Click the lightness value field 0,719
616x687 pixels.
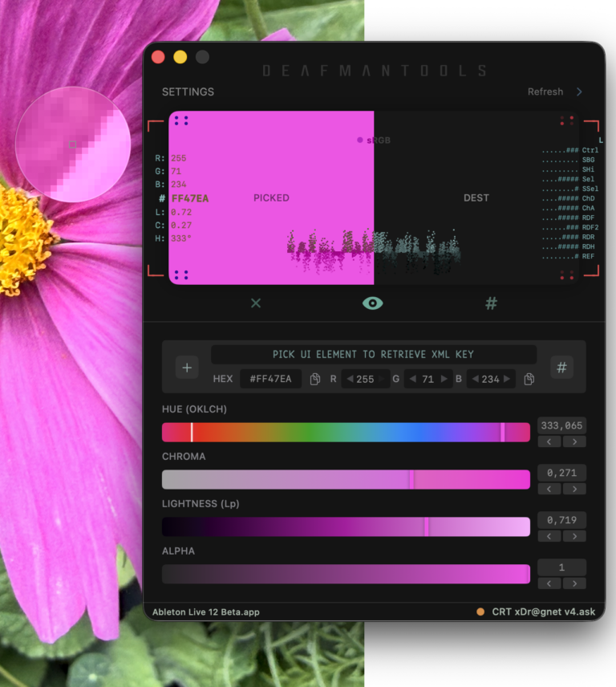pos(561,520)
